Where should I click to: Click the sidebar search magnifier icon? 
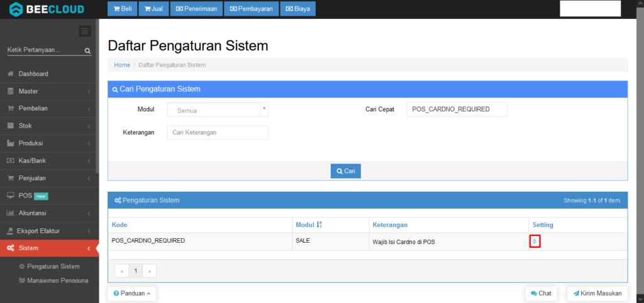pos(87,51)
